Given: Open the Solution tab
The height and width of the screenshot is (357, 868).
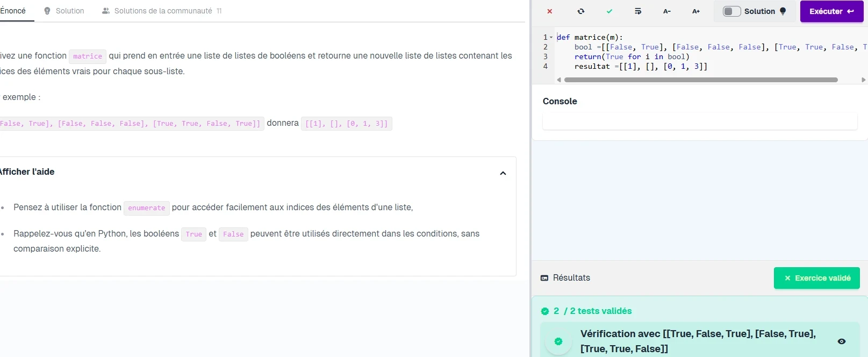Looking at the screenshot, I should (x=64, y=11).
